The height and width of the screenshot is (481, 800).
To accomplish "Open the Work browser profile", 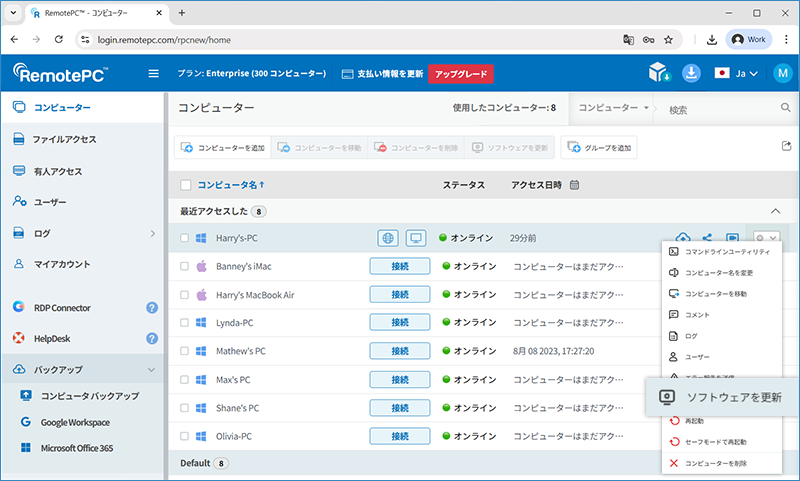I will (748, 39).
